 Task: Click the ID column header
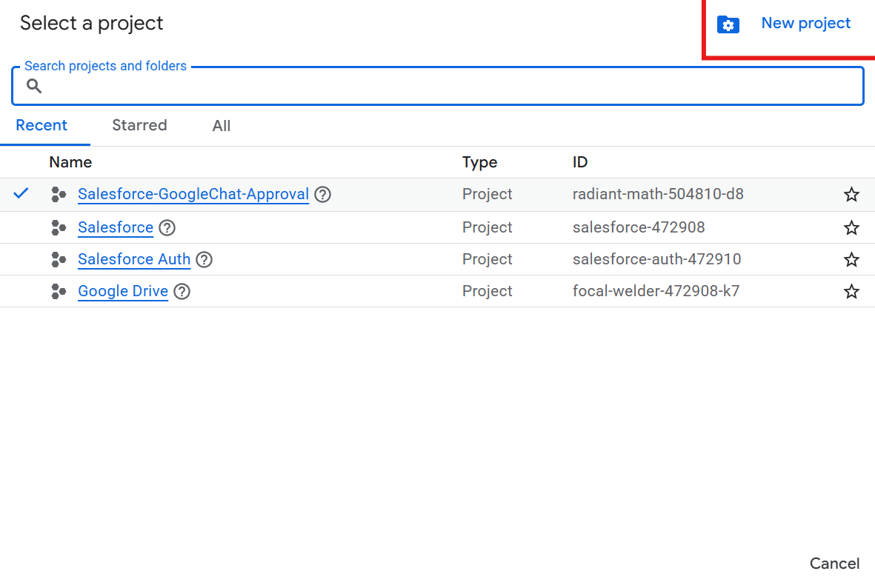point(580,162)
